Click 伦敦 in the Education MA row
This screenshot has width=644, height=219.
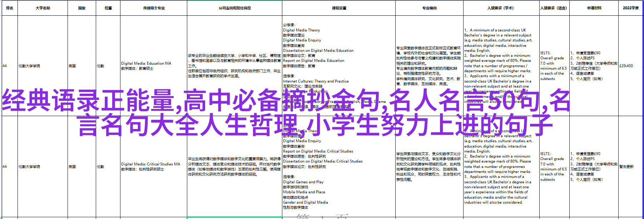[x=108, y=66]
